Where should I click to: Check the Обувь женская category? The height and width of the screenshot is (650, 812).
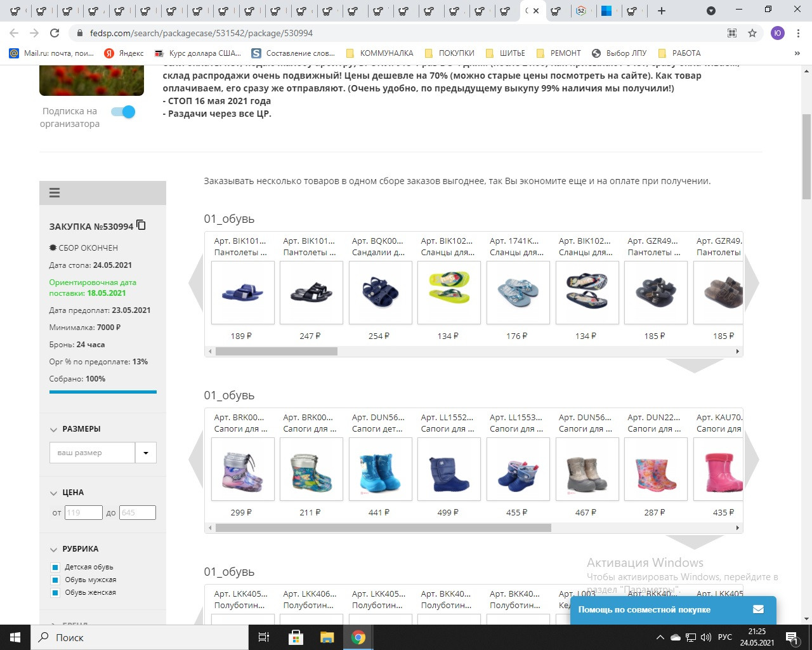click(x=55, y=593)
